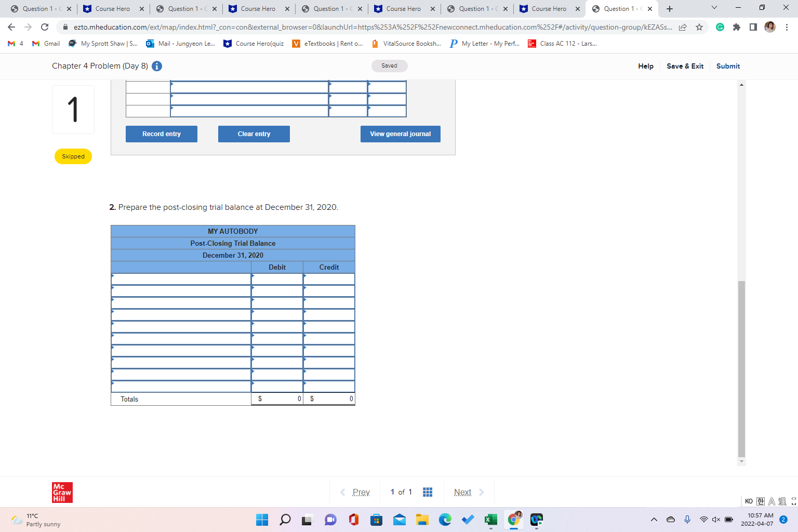Go to the Next question
The width and height of the screenshot is (798, 532).
(469, 492)
